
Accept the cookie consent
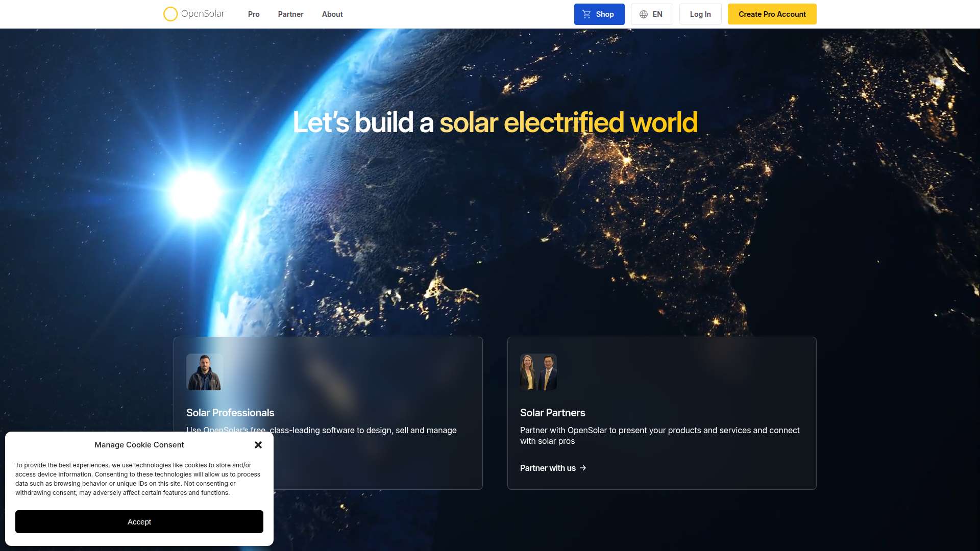(139, 522)
